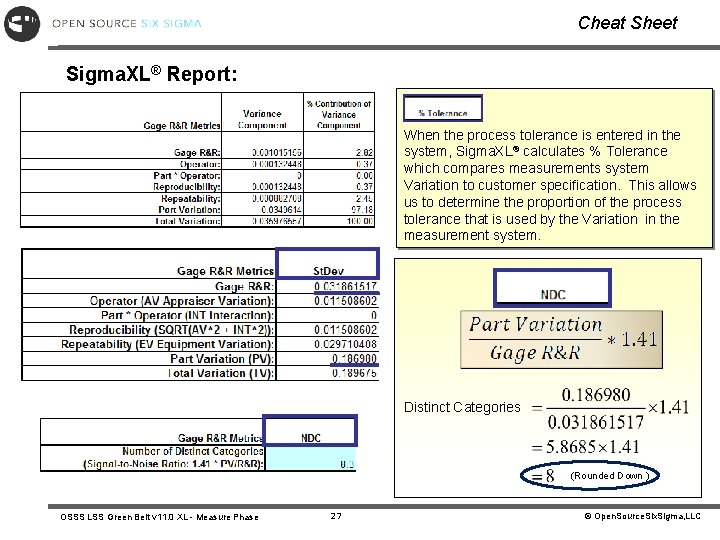Image resolution: width=720 pixels, height=540 pixels.
Task: Click the 0.186980 numerator in the equation
Action: coord(596,394)
